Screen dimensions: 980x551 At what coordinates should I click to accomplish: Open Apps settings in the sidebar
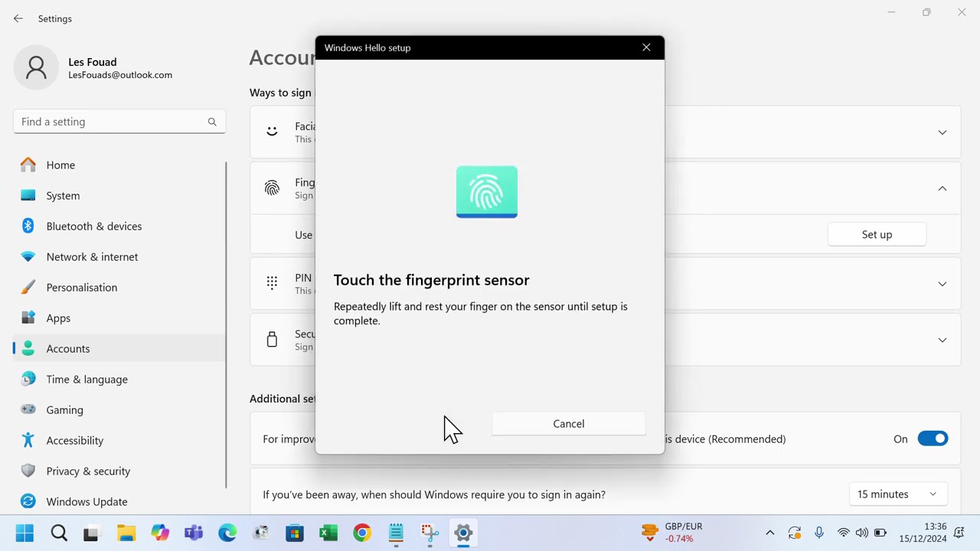coord(119,318)
